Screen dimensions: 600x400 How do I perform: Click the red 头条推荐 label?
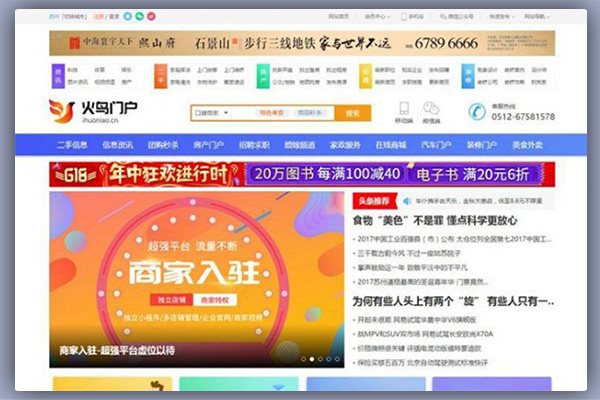point(374,201)
